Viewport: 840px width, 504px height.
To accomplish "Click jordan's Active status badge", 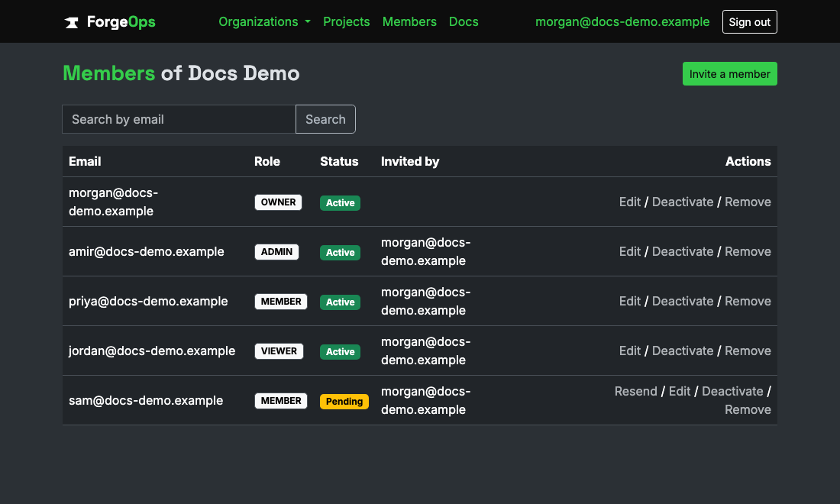I will (340, 352).
